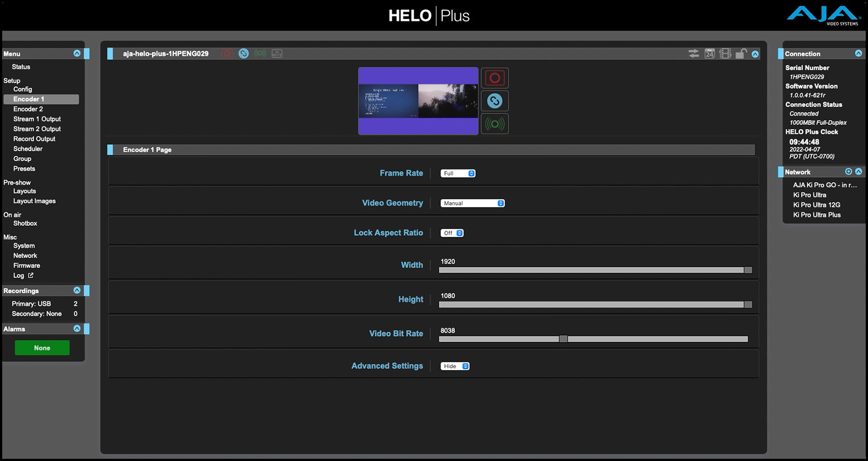Click the green None alarms button

tap(42, 348)
